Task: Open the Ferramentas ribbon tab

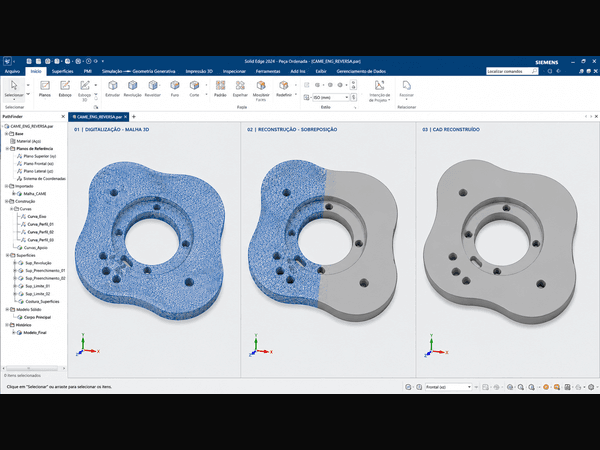Action: pos(268,71)
